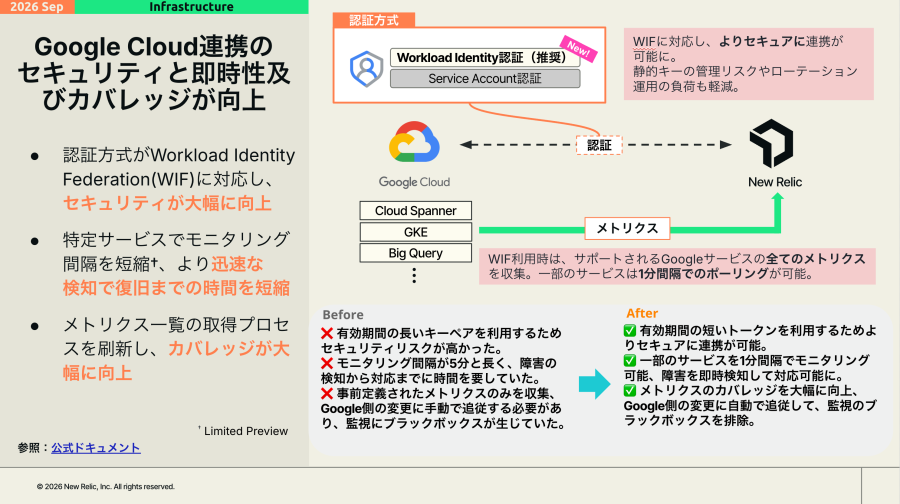Click the Google Cloud logo icon
Image resolution: width=900 pixels, height=504 pixels.
point(414,142)
